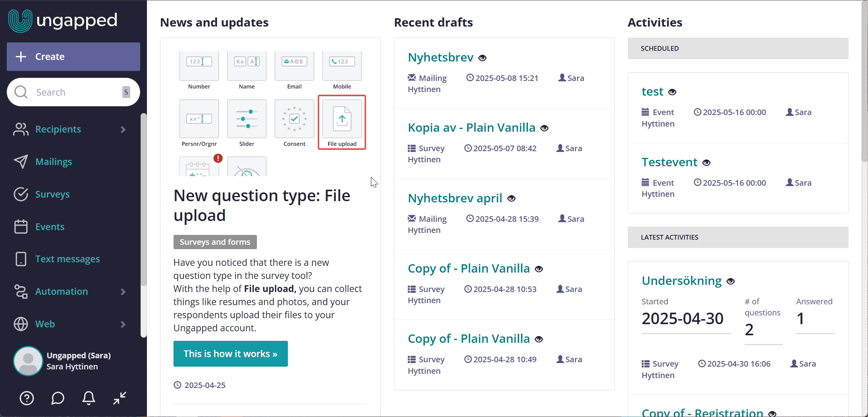Open the Nyhetsbrev april draft
The width and height of the screenshot is (868, 417).
tap(455, 198)
